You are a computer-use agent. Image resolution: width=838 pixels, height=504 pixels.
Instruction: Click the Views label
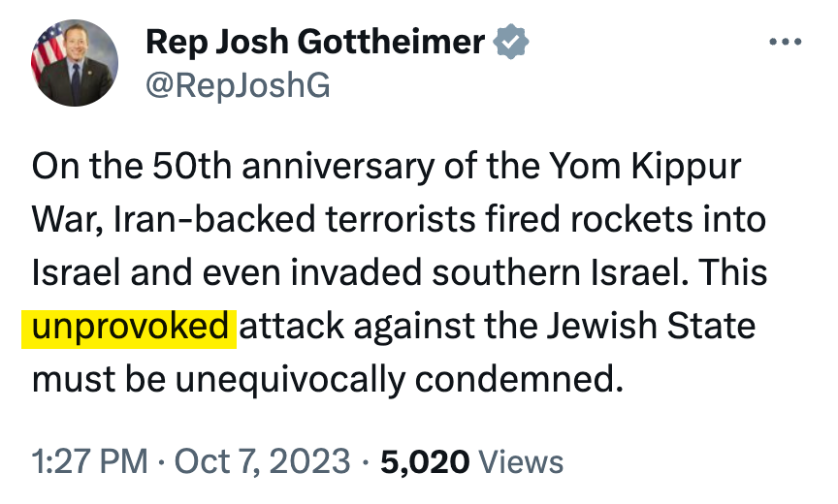pos(522,460)
